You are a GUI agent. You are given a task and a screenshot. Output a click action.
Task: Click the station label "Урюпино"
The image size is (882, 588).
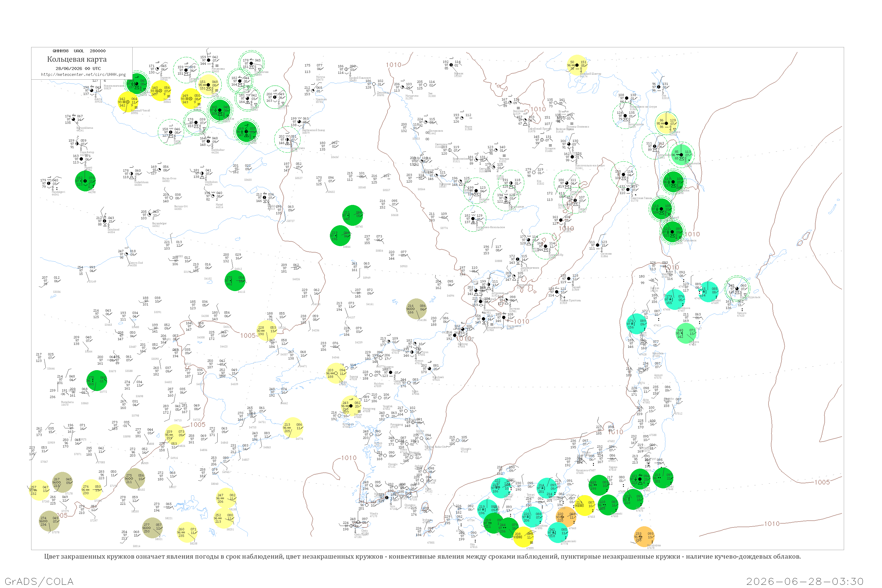321,99
